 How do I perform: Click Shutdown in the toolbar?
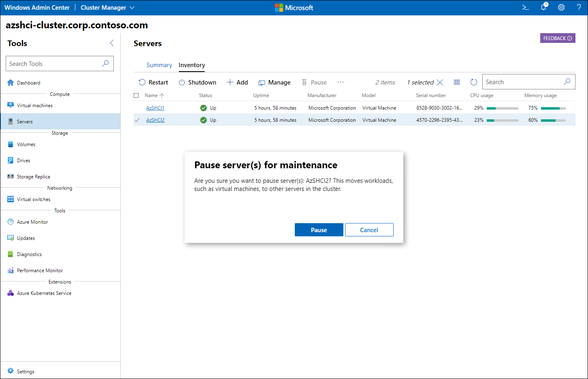pyautogui.click(x=197, y=82)
